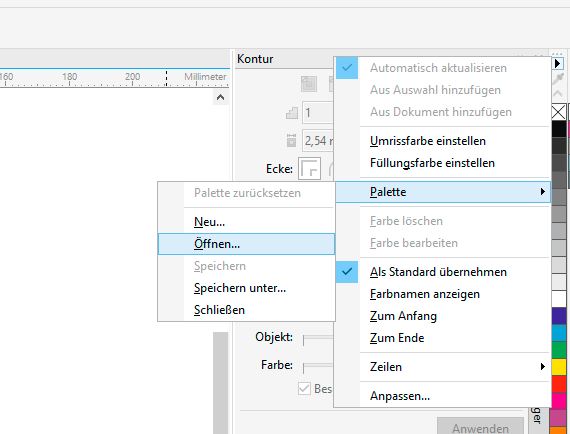Viewport: 570px width, 434px height.
Task: Click the input field showing 1
Action: click(318, 113)
